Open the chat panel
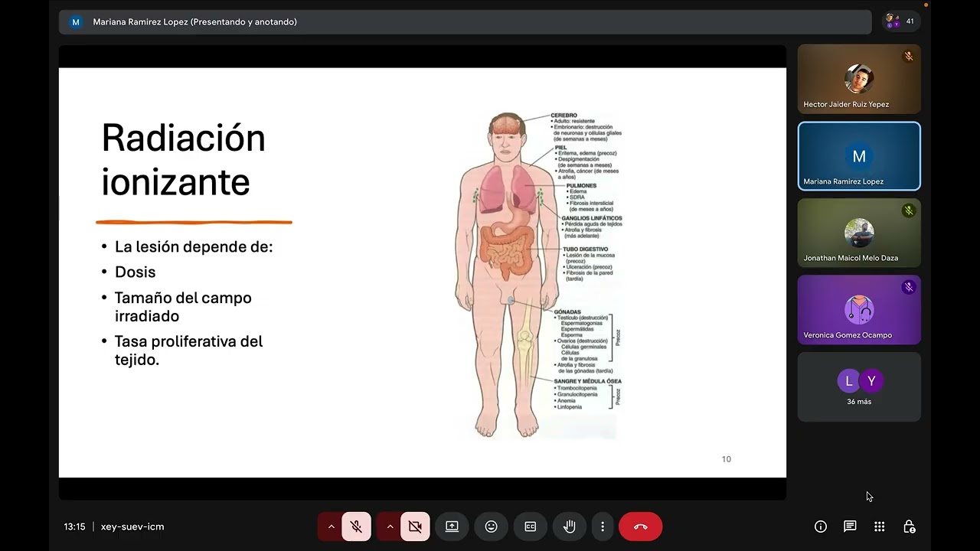 pyautogui.click(x=850, y=527)
